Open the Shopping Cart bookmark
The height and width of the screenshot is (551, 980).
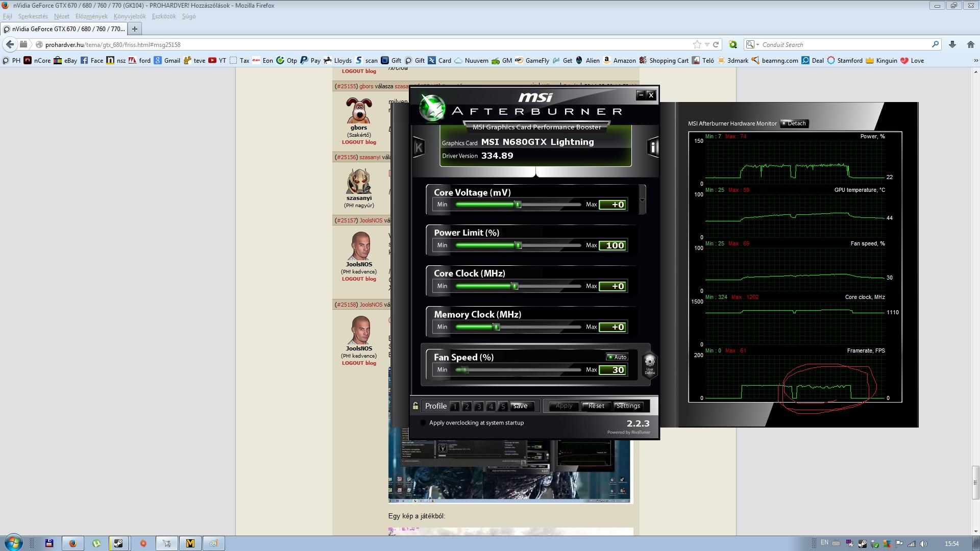coord(664,60)
